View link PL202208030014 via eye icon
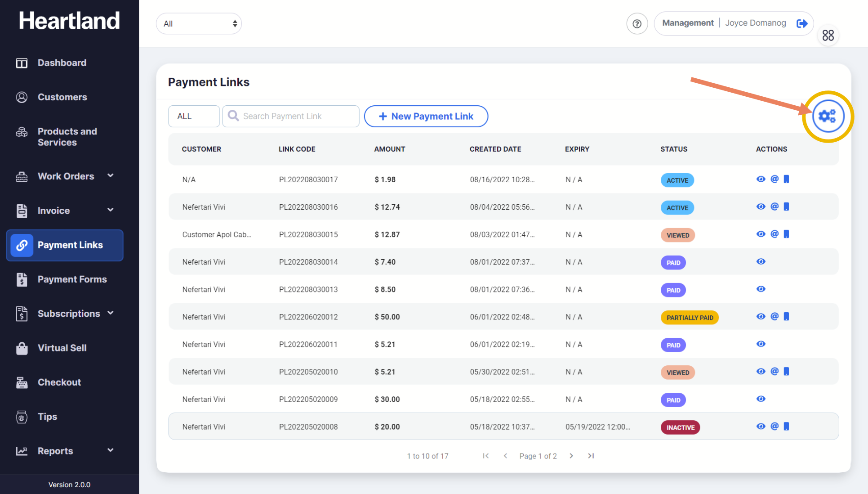The width and height of the screenshot is (868, 494). (x=761, y=261)
